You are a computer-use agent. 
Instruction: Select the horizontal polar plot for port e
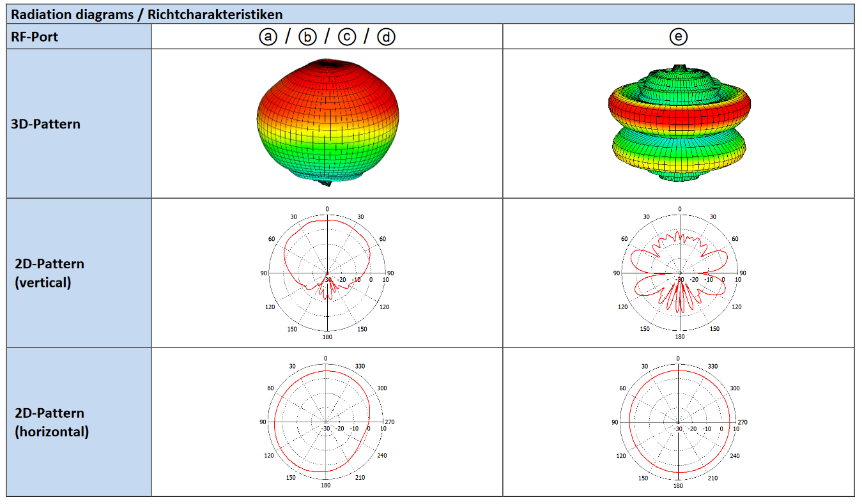(679, 422)
